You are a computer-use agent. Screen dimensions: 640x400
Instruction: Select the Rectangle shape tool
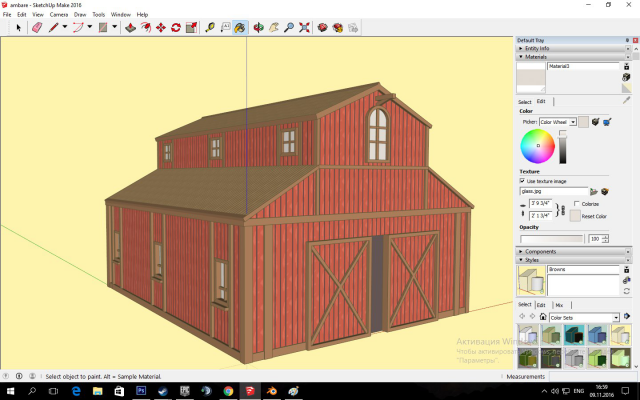pyautogui.click(x=103, y=28)
